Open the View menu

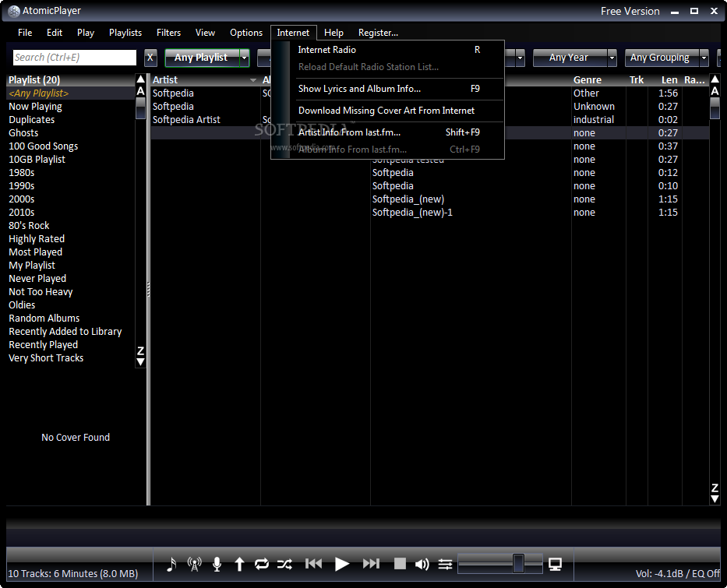(205, 33)
